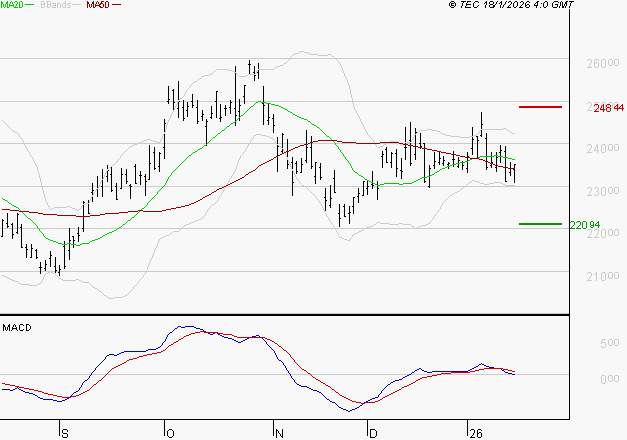Image resolution: width=627 pixels, height=440 pixels.
Task: Click the D month label on time axis
Action: (373, 433)
